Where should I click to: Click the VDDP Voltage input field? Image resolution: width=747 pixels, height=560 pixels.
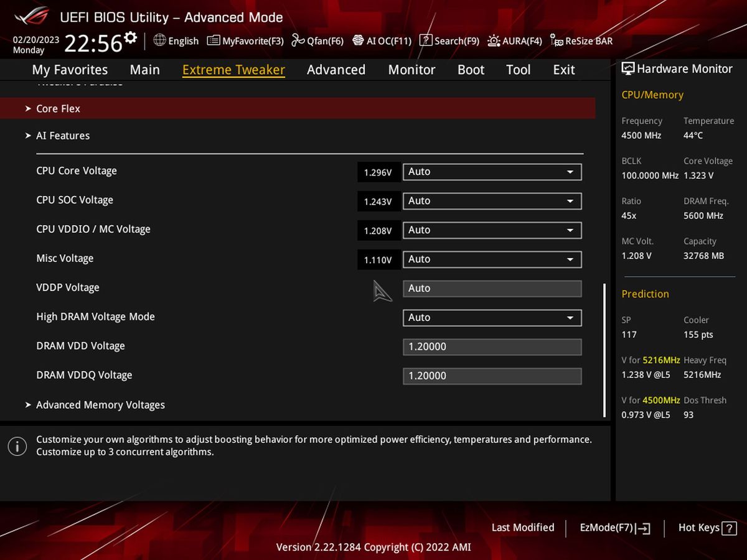[x=492, y=289]
